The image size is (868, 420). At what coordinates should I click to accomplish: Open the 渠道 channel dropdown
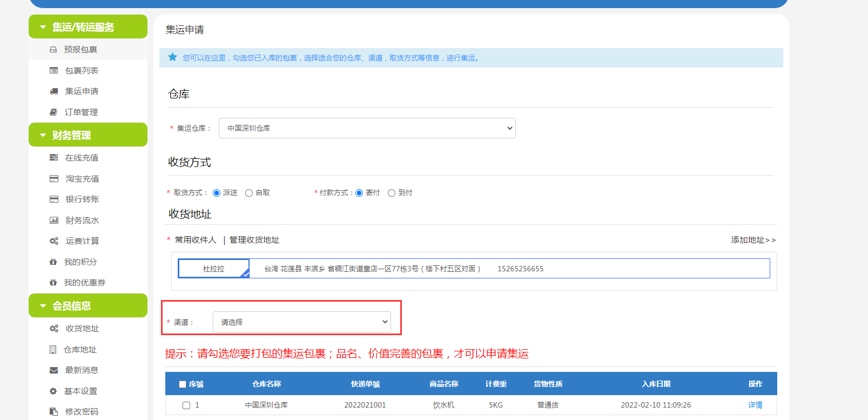click(301, 322)
